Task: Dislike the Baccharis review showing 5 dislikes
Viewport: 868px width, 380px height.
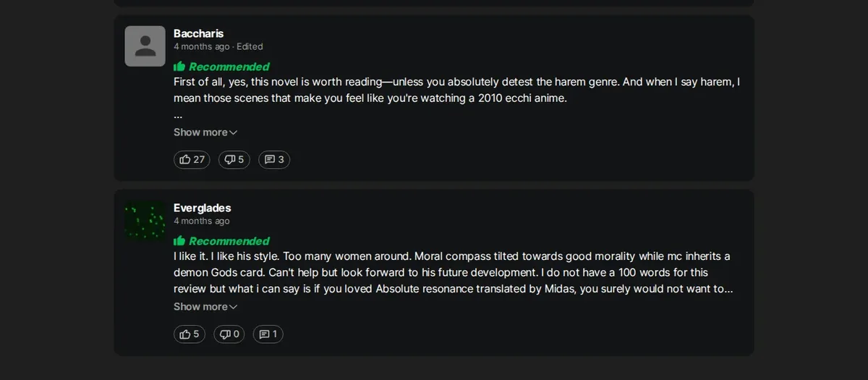Action: coord(234,159)
